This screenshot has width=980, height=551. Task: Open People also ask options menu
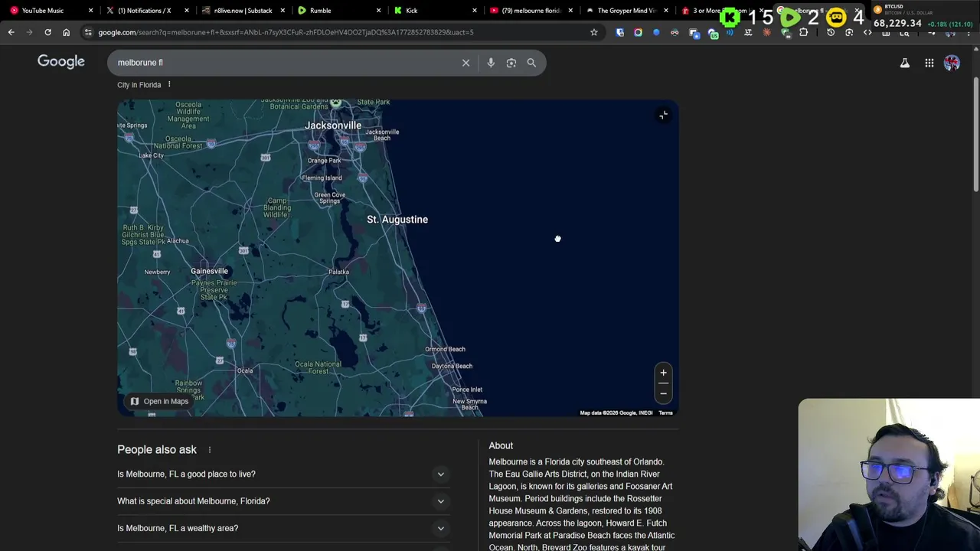pyautogui.click(x=209, y=450)
